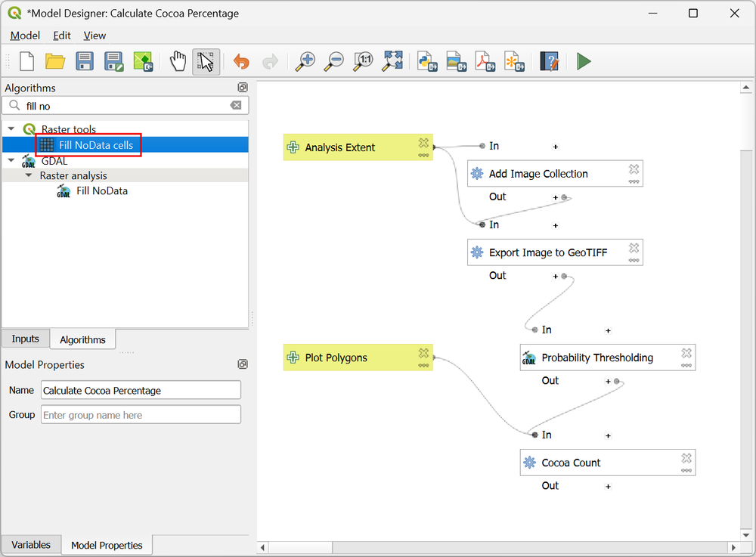The width and height of the screenshot is (756, 557).
Task: Open the Edit menu
Action: coord(62,36)
